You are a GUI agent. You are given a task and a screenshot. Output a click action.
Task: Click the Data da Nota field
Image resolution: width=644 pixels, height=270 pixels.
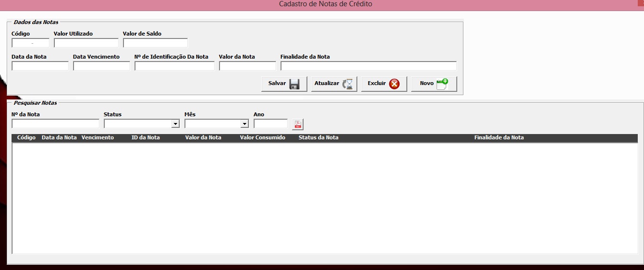coord(40,66)
